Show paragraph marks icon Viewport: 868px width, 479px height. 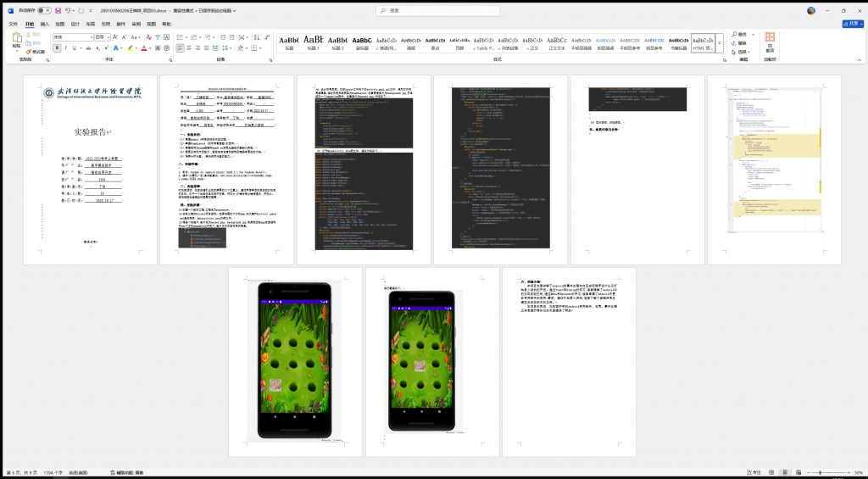tap(266, 37)
